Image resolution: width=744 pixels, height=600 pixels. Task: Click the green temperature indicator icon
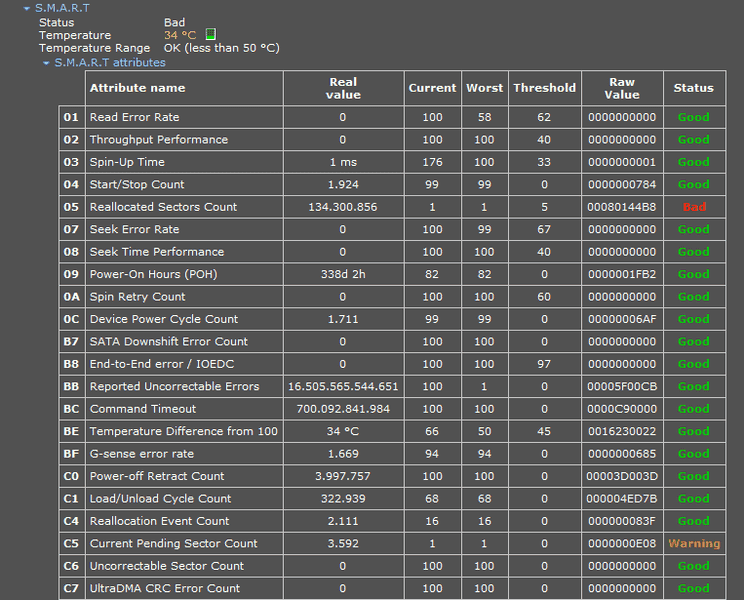pos(210,35)
